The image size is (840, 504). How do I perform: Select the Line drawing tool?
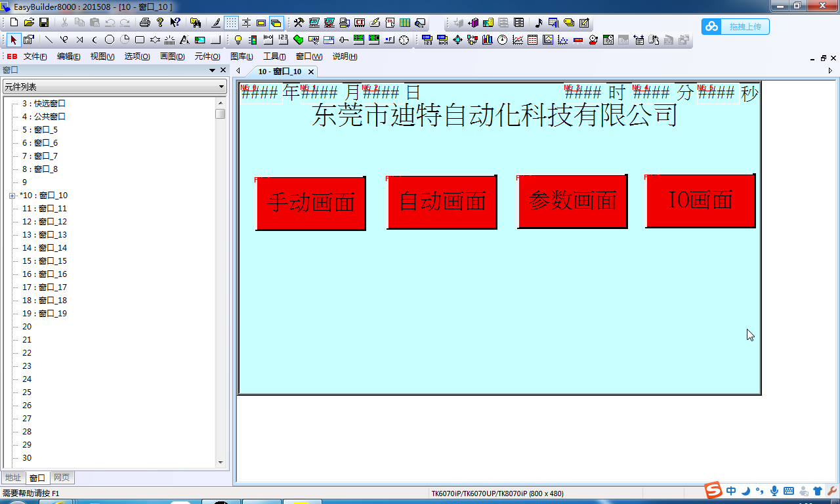tap(49, 40)
